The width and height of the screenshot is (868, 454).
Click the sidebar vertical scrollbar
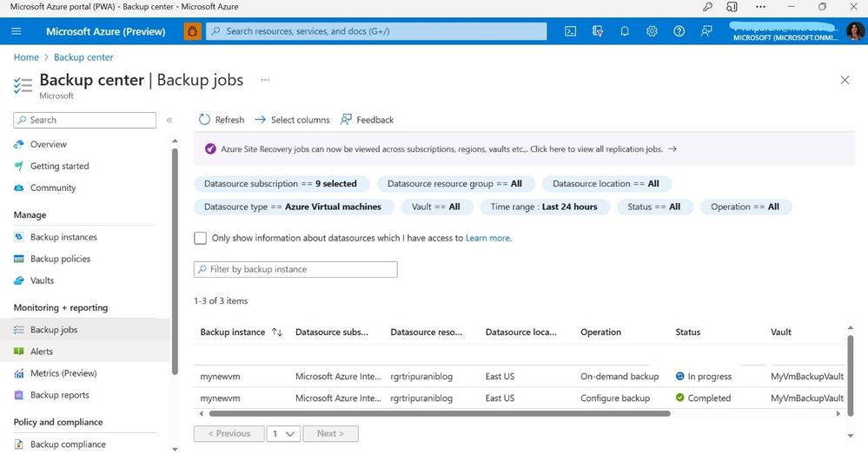click(175, 261)
